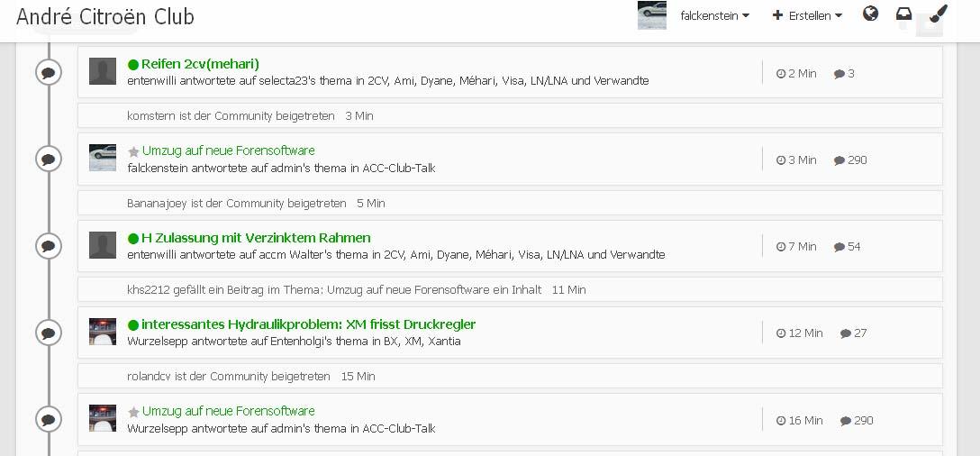The width and height of the screenshot is (980, 456).
Task: Open notifications globe icon in header
Action: coord(870,14)
